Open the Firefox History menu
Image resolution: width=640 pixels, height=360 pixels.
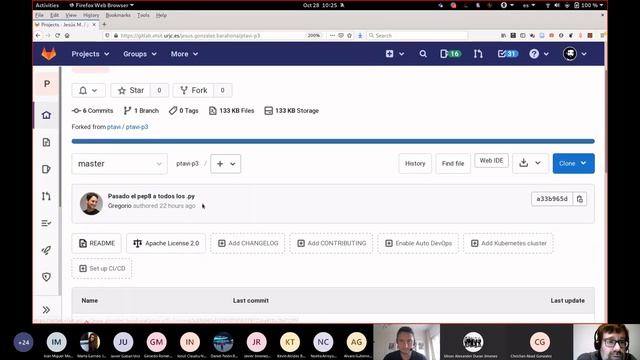(x=91, y=15)
